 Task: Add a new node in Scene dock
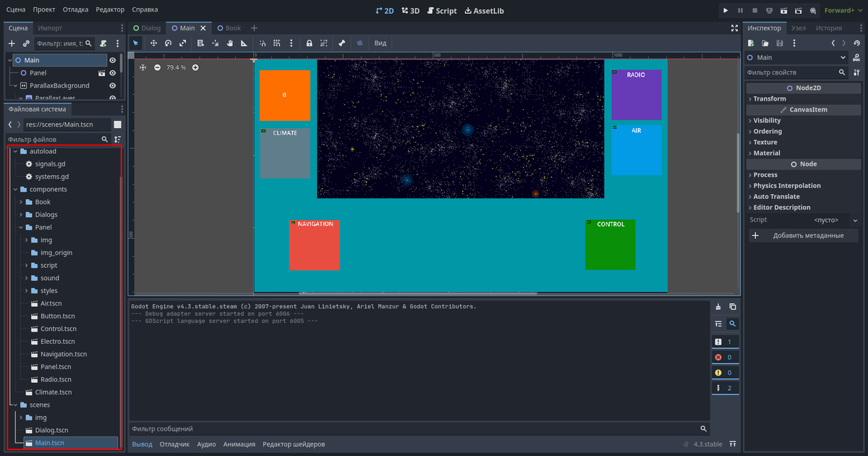[12, 43]
